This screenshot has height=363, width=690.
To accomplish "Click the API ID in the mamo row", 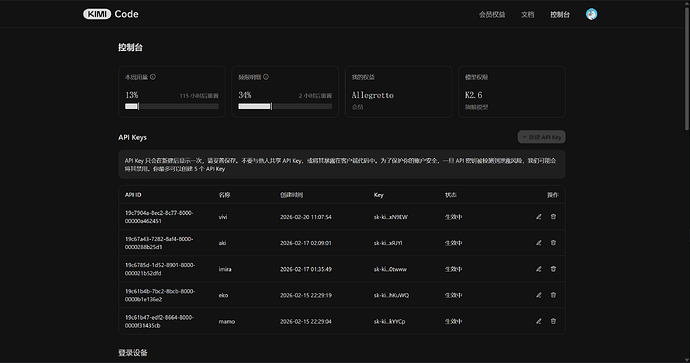I will [159, 321].
